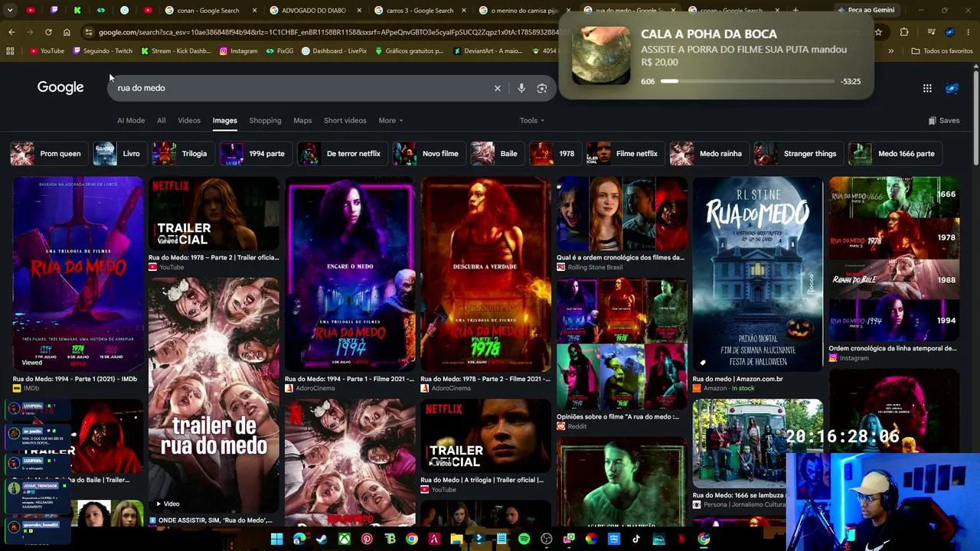Viewport: 980px width, 551px height.
Task: Switch to the Maps tab
Action: [302, 120]
